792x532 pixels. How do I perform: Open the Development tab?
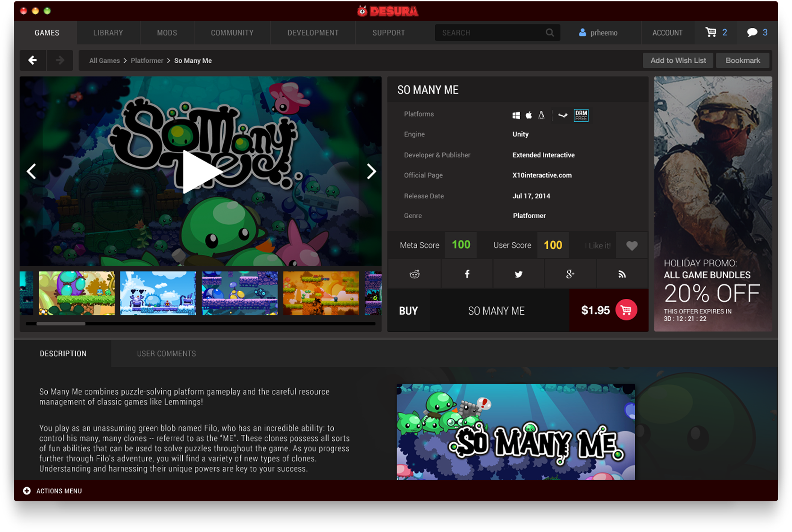[x=313, y=33]
